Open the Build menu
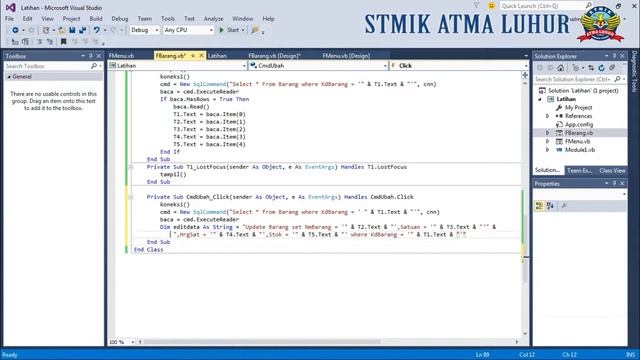640x360 pixels. [x=96, y=19]
